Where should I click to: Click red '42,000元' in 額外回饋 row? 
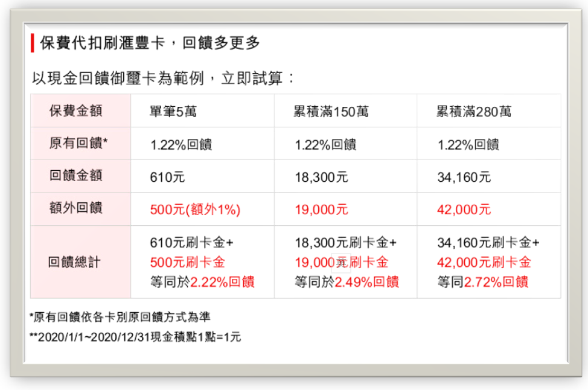[x=464, y=209]
